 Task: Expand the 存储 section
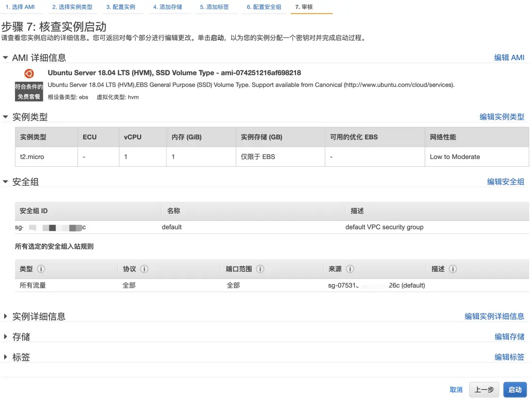click(5, 336)
